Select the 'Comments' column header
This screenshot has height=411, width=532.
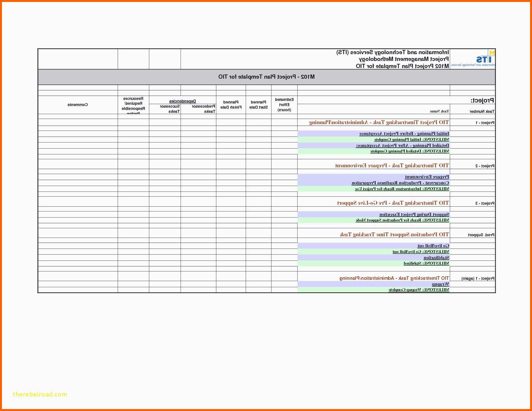coord(78,105)
